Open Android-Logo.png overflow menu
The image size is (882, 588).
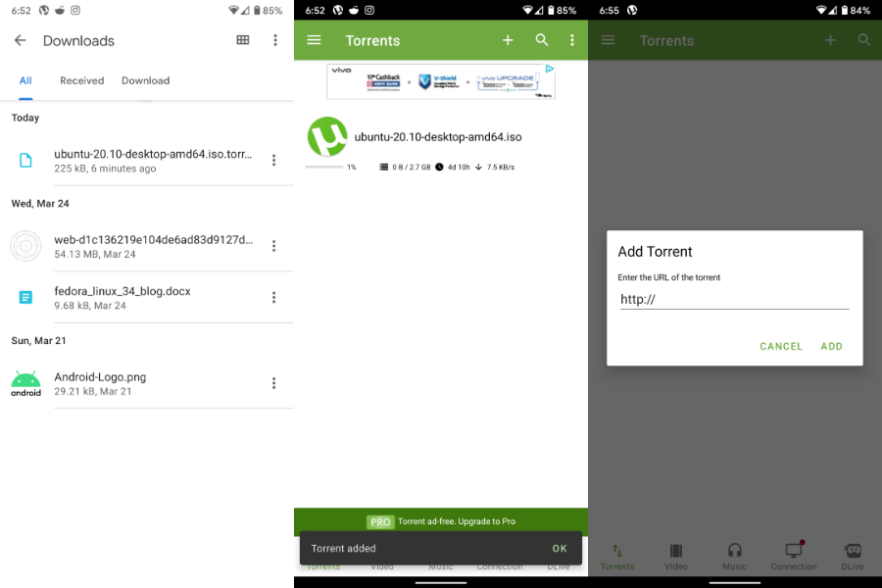pyautogui.click(x=274, y=383)
